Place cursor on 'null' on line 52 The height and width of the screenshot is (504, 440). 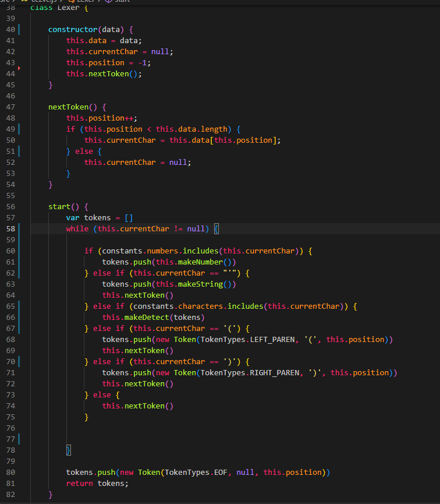178,163
